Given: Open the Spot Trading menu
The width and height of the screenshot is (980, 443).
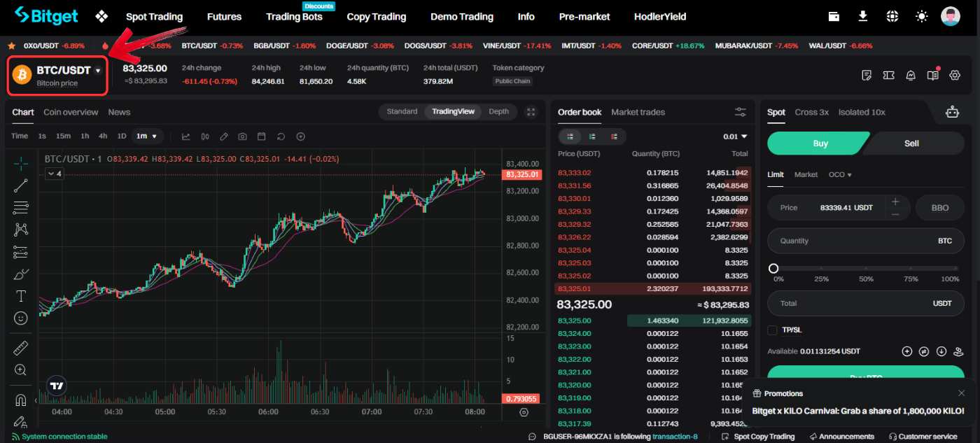Looking at the screenshot, I should click(x=154, y=17).
